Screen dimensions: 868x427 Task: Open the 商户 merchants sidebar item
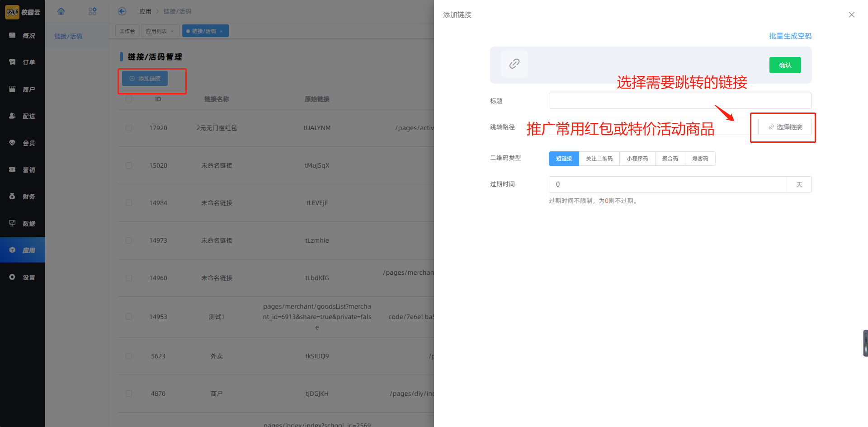click(23, 89)
